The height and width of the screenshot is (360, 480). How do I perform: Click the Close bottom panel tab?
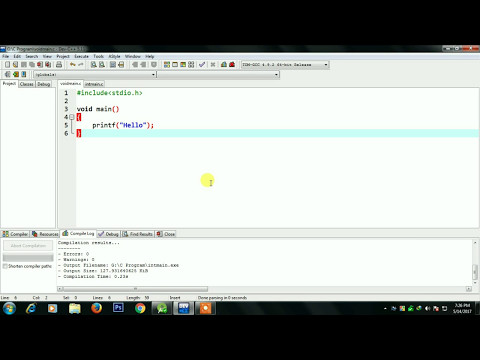pyautogui.click(x=166, y=234)
